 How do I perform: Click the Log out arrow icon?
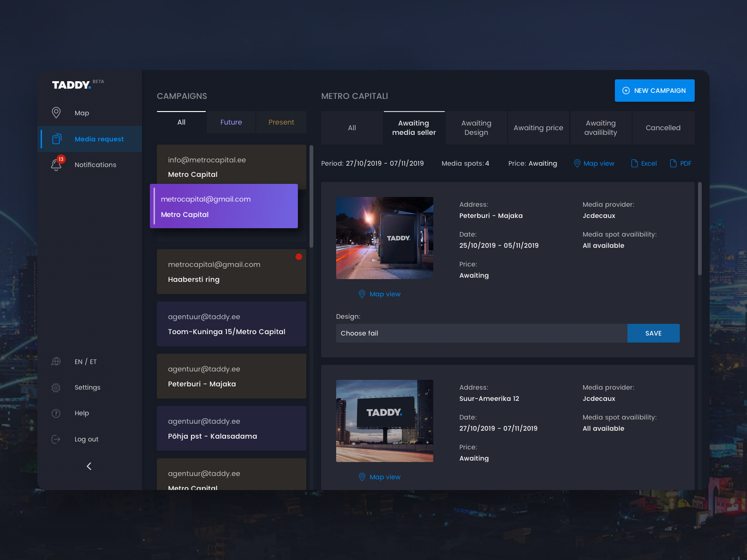click(56, 439)
